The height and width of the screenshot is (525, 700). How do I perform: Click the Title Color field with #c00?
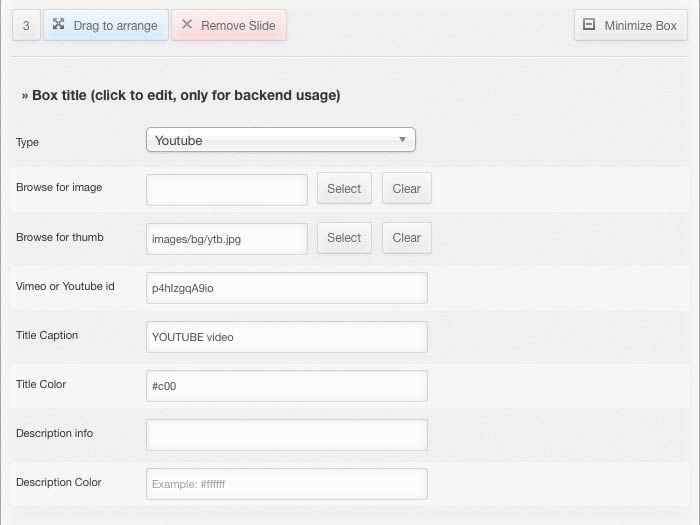[x=287, y=386]
